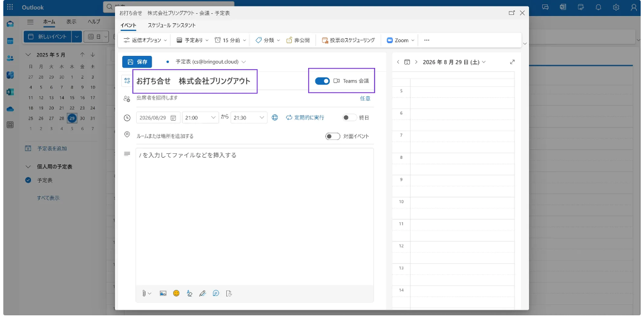Switch to スケジュール アシスタント tab
Screen dimensions: 644x317
(172, 25)
